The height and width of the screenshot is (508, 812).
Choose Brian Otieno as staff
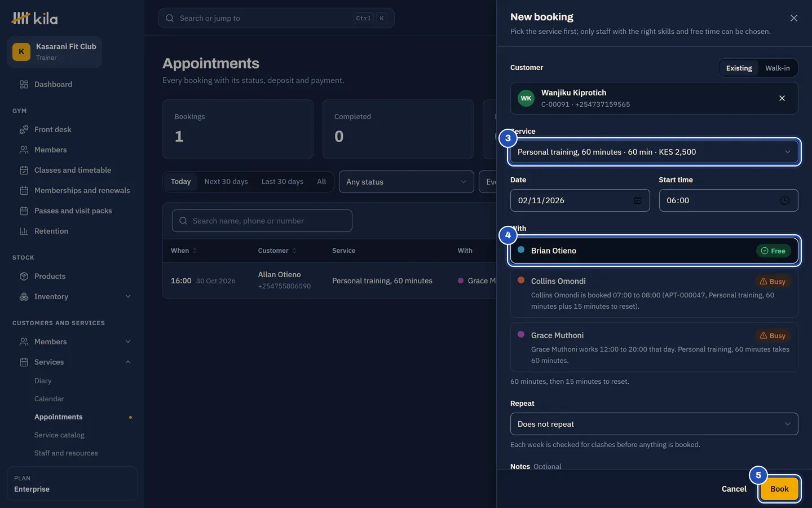(x=654, y=251)
